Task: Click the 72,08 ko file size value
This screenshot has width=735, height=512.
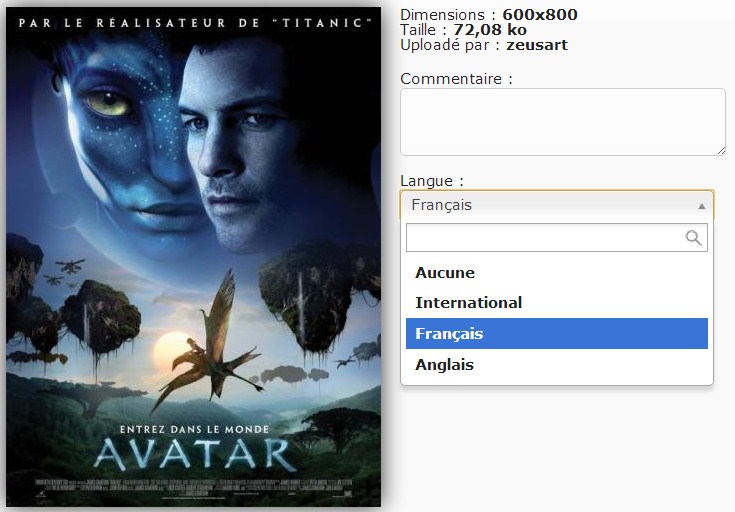Action: (x=490, y=30)
